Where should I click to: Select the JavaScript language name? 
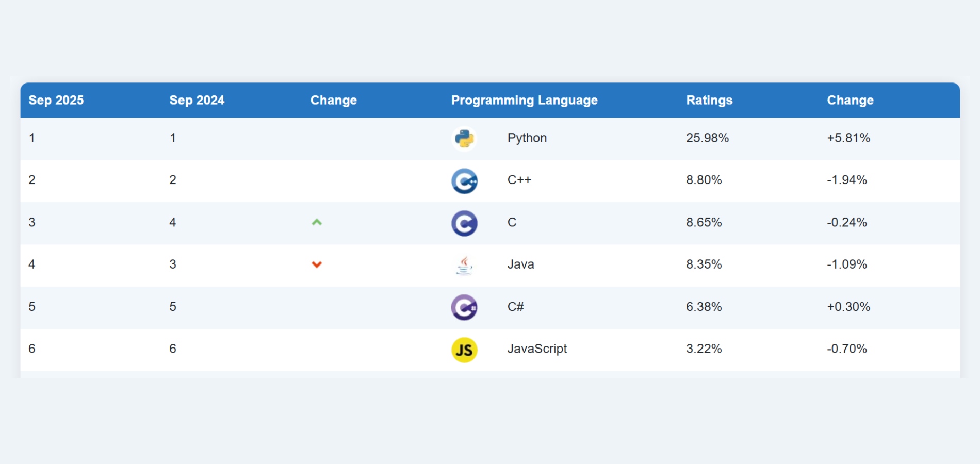point(537,349)
